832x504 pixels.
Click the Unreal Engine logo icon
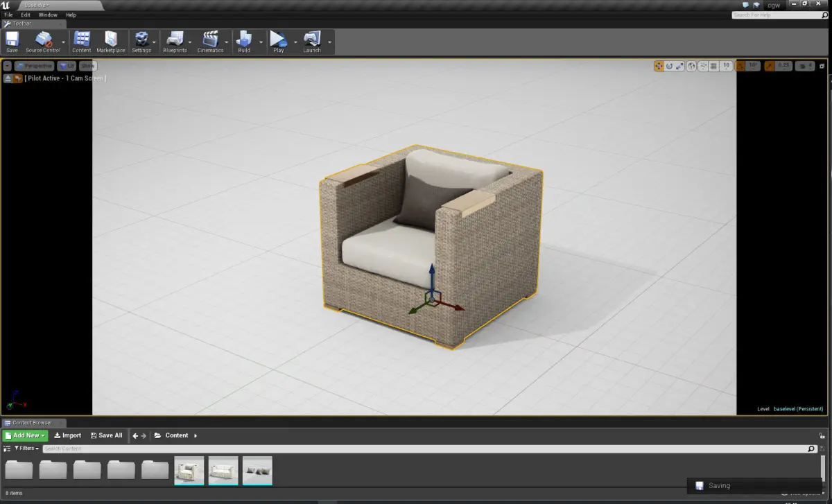(x=6, y=6)
